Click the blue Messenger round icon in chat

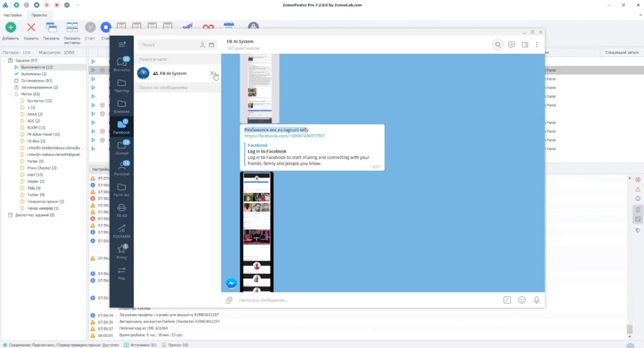231,283
